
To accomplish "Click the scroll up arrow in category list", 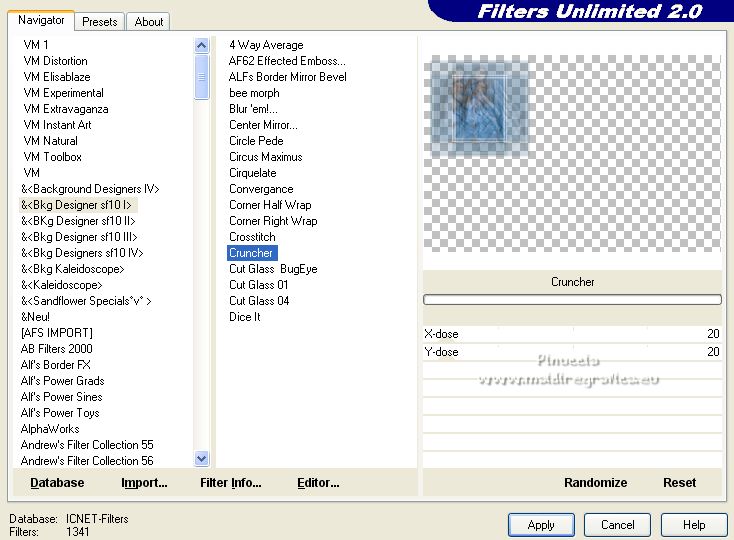I will click(x=201, y=45).
